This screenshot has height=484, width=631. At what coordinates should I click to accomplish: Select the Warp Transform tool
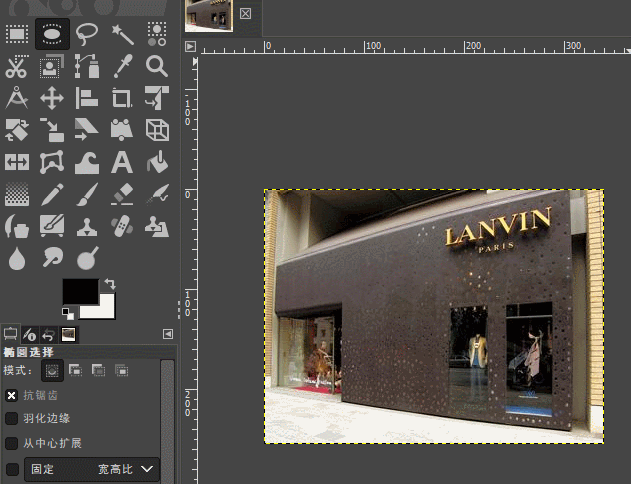(87, 162)
